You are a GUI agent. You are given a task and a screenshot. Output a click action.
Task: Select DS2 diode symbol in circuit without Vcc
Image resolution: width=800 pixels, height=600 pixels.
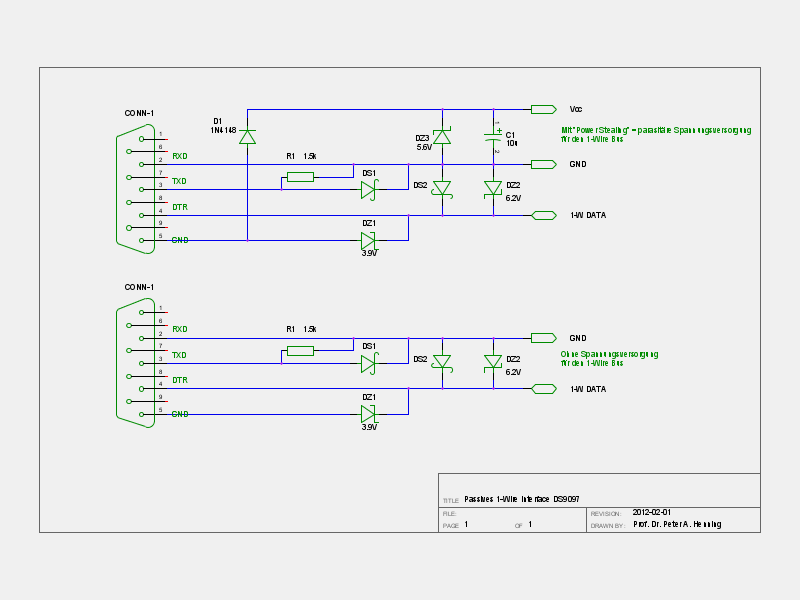point(442,362)
